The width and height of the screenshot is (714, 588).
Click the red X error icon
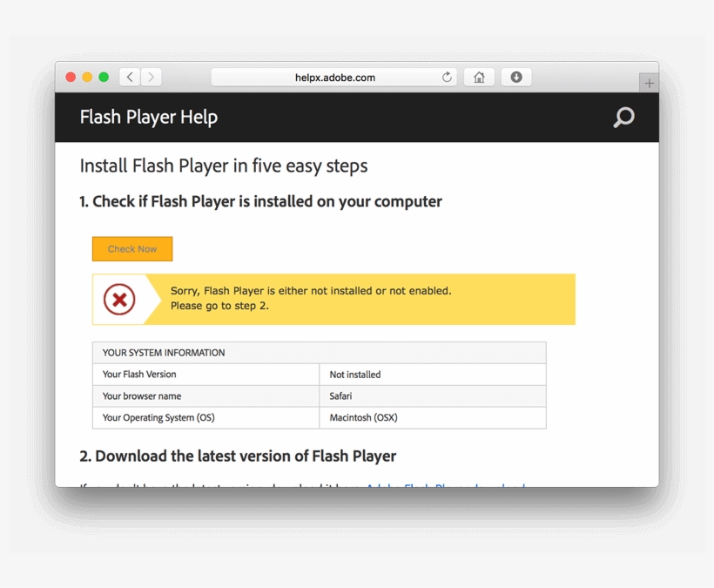[119, 300]
